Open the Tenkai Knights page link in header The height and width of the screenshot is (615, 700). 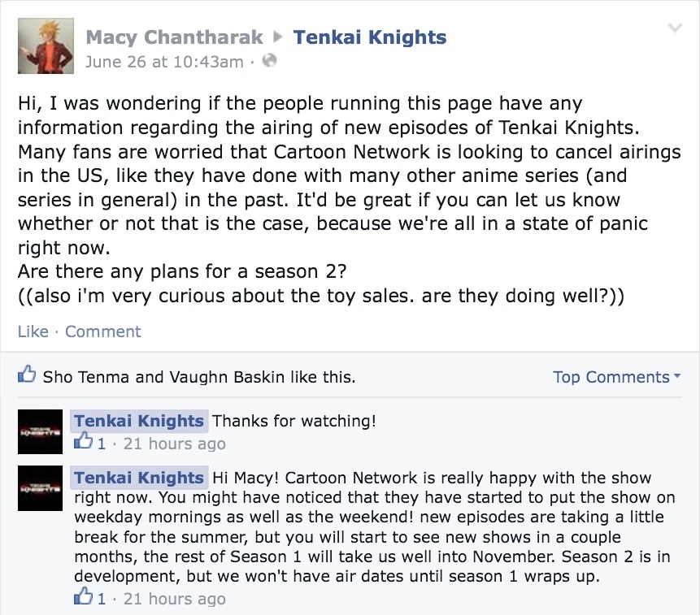click(369, 37)
